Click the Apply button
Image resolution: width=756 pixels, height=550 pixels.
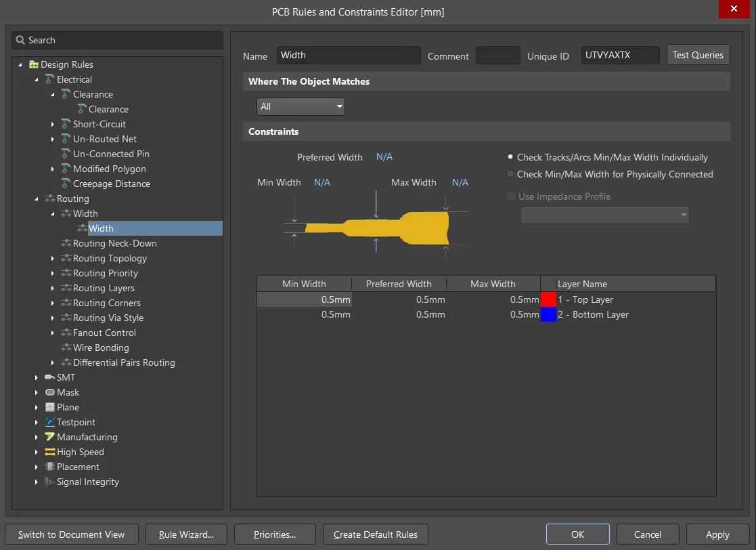717,534
